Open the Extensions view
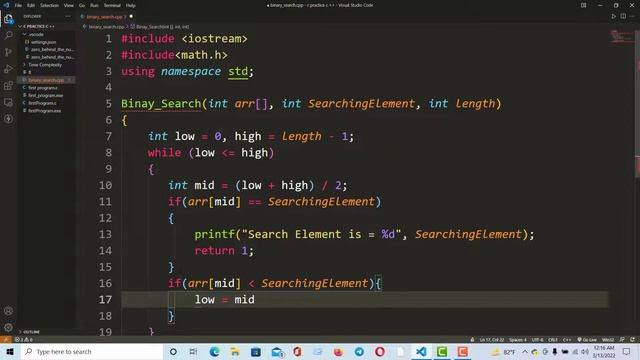This screenshot has height=360, width=640. point(8,86)
